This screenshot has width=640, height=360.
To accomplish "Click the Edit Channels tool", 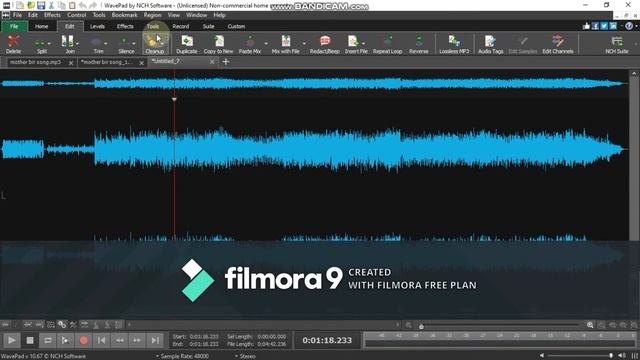I will (x=558, y=44).
